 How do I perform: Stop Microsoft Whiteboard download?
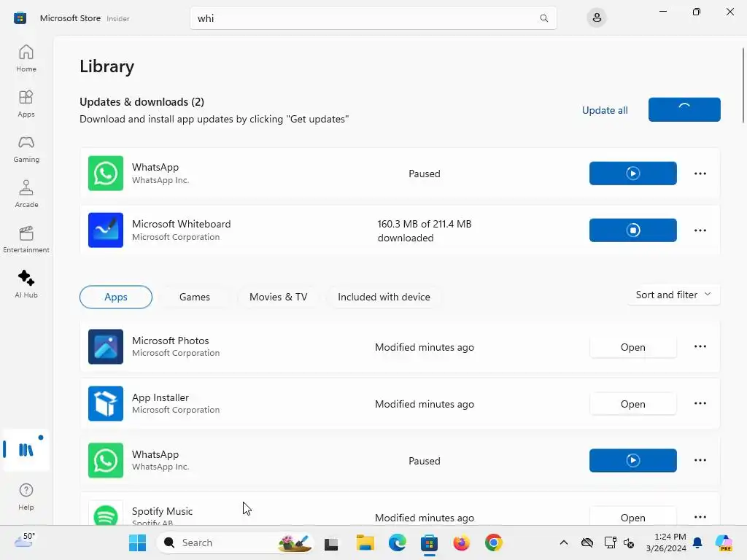632,230
